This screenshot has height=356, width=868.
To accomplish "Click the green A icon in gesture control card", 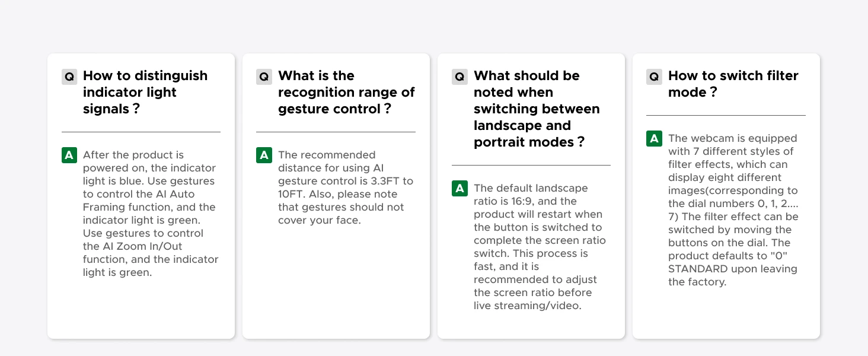I will pos(264,155).
